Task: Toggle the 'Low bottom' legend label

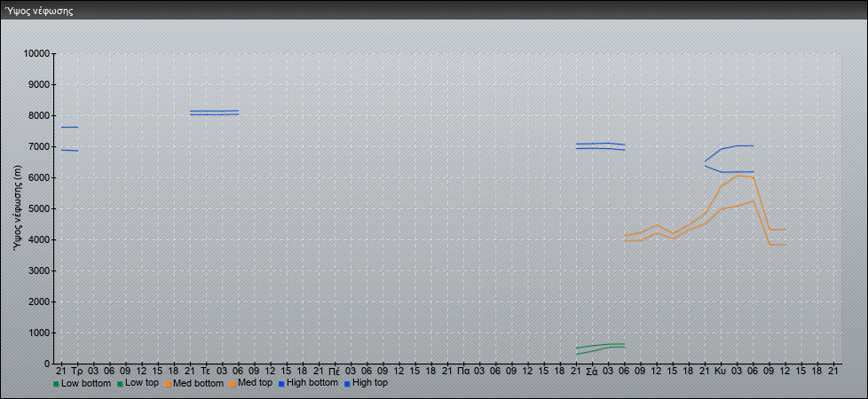Action: coord(86,383)
